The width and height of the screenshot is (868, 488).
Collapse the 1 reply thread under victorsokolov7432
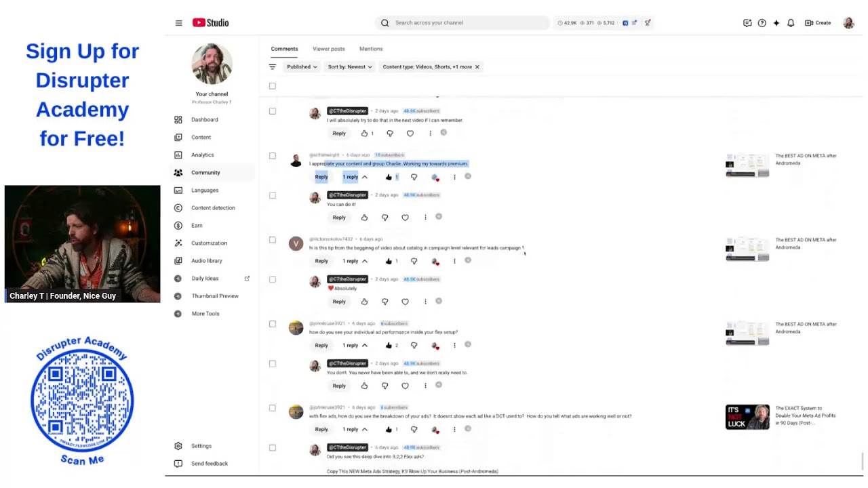(x=355, y=261)
